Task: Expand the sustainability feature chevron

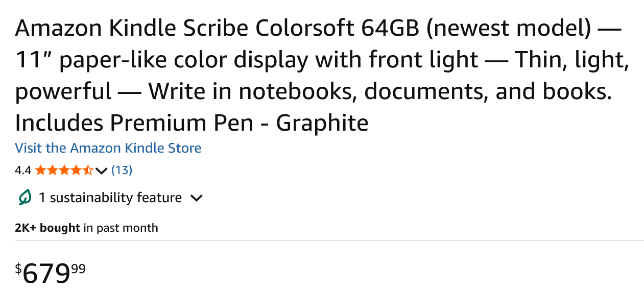Action: point(196,198)
